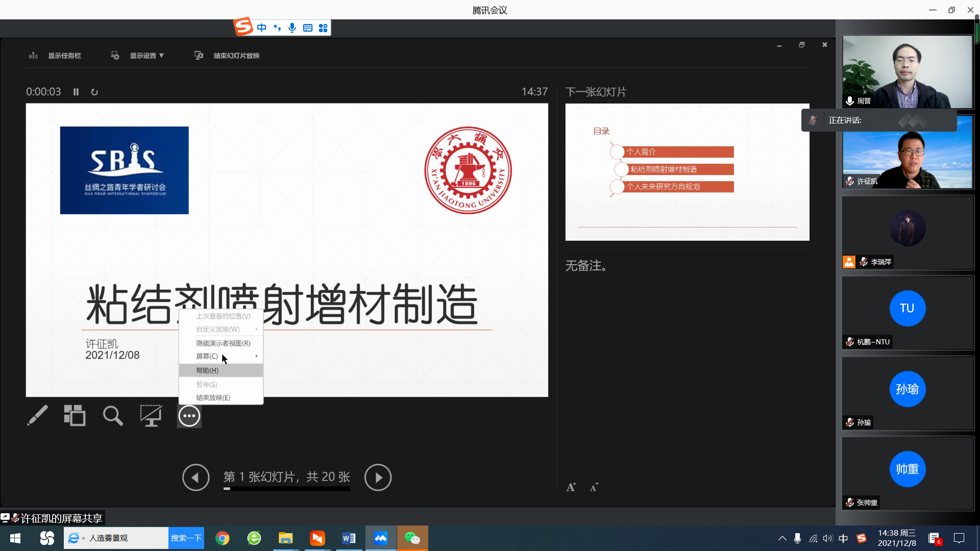Toggle the system tray microphone icon

click(x=797, y=538)
